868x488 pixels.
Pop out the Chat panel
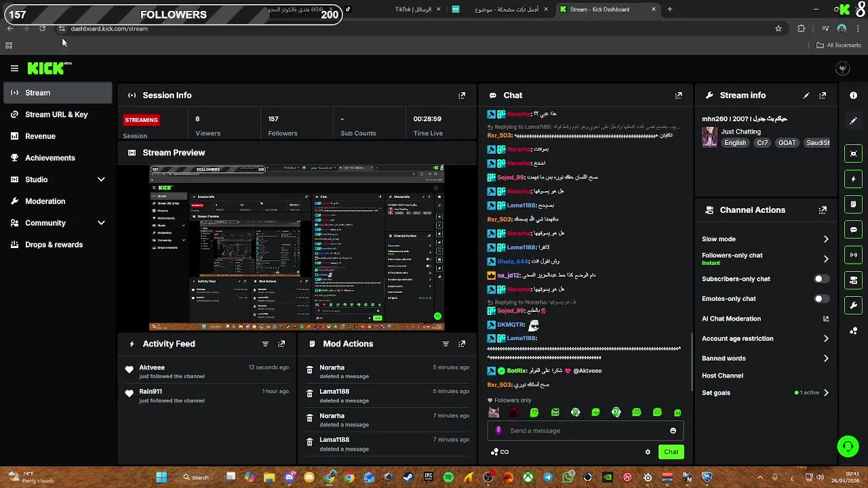[x=678, y=96]
